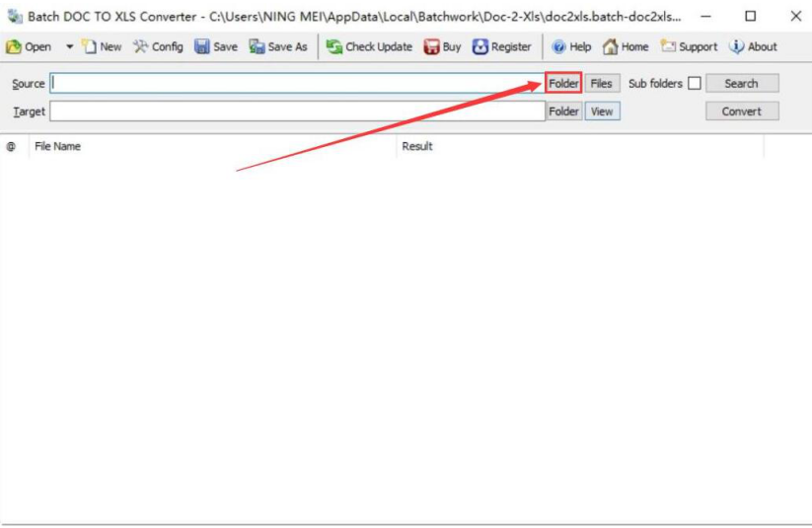Go to Home page link
This screenshot has width=812, height=528.
pyautogui.click(x=626, y=46)
